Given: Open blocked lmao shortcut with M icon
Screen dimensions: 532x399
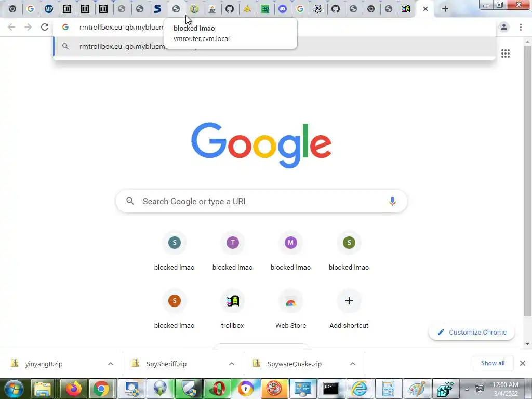Looking at the screenshot, I should 291,251.
